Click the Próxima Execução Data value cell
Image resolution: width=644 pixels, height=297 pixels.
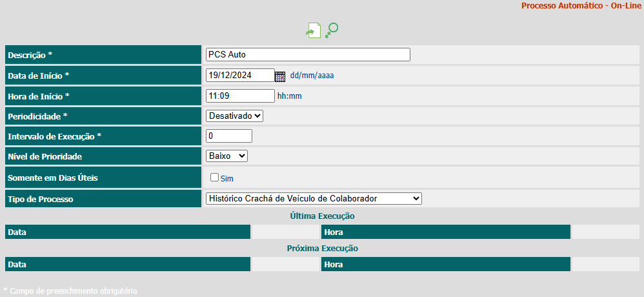pyautogui.click(x=285, y=264)
